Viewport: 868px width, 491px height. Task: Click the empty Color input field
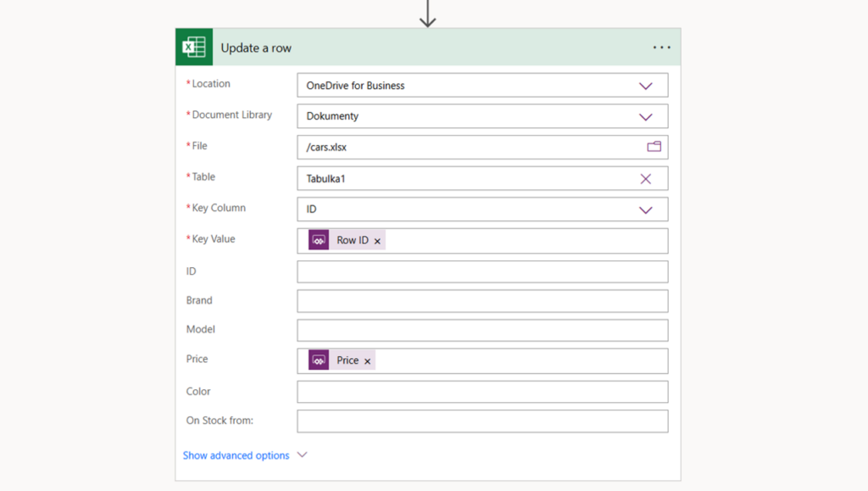coord(482,392)
